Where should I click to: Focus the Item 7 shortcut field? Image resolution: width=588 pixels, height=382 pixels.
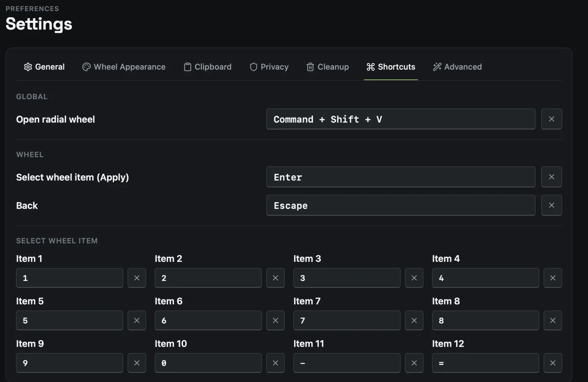(347, 320)
